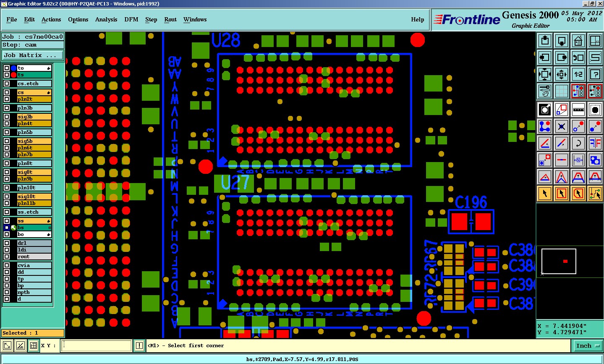604x364 pixels.
Task: Click the overview navigation thumbnail panel
Action: pos(570,262)
